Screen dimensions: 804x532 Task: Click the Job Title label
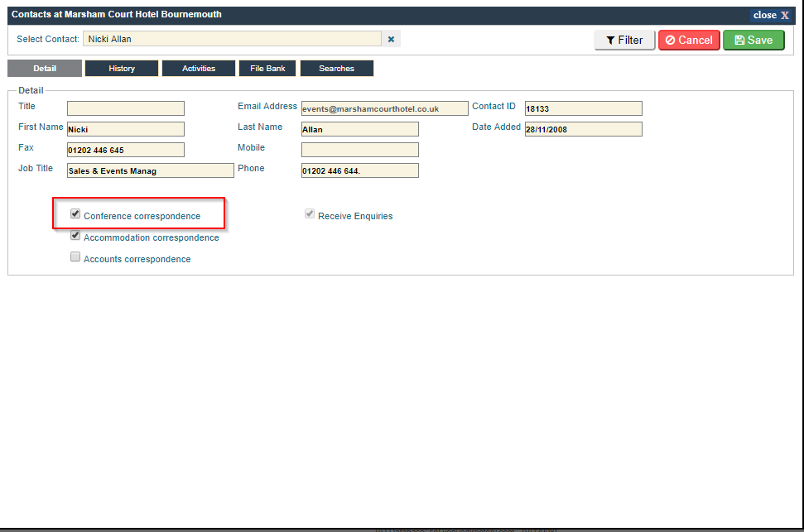point(36,168)
